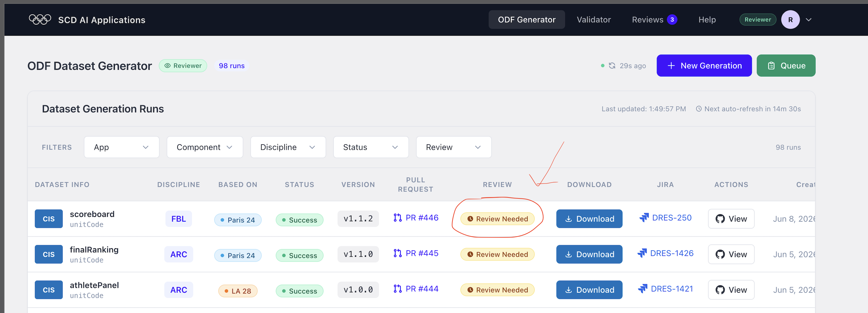Click the 98 runs pill by title
The width and height of the screenshot is (868, 313).
tap(231, 66)
